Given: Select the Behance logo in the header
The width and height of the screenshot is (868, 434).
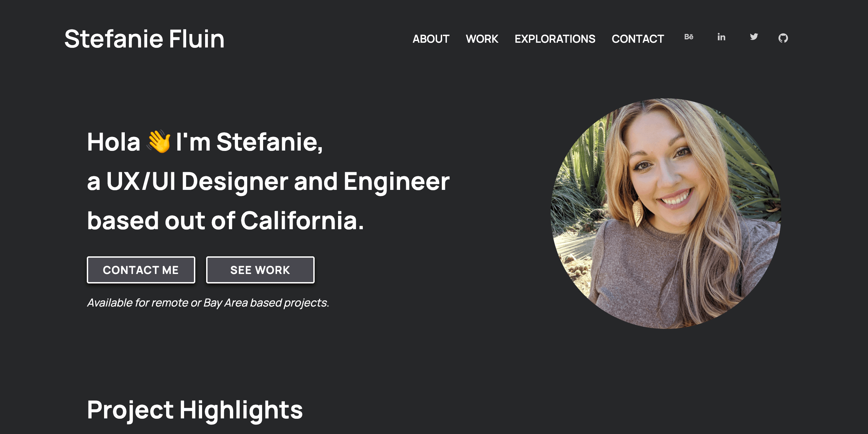Looking at the screenshot, I should point(689,38).
